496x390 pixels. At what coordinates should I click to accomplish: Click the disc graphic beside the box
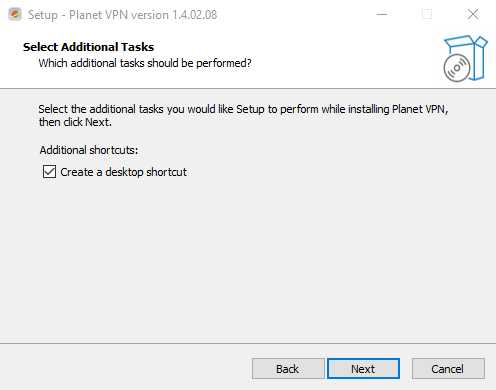click(457, 68)
